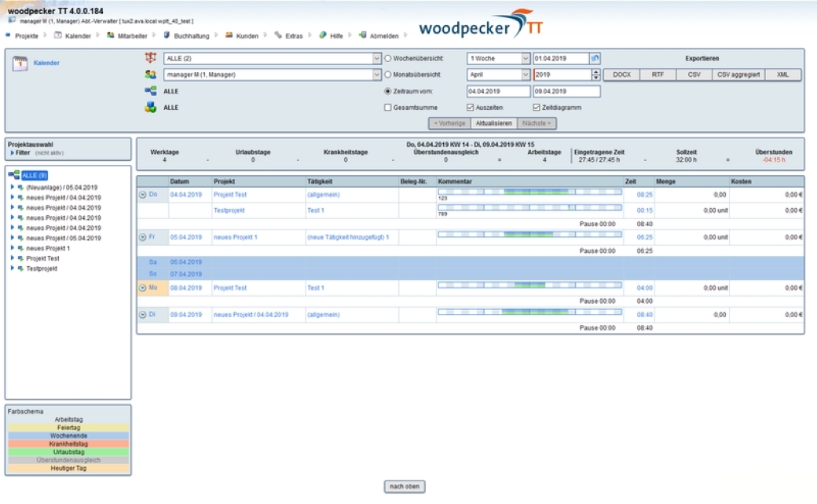Click the woodpecker TT logo
817x504 pixels.
[481, 24]
